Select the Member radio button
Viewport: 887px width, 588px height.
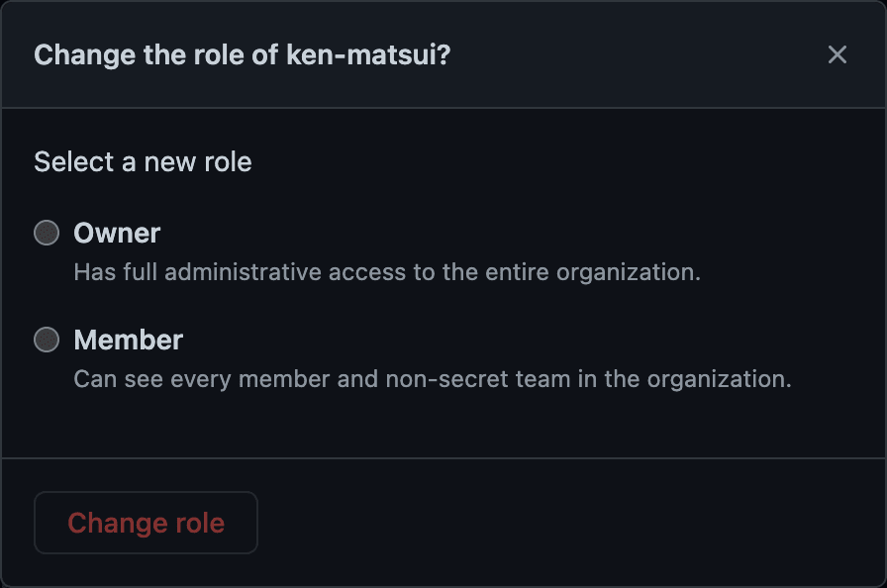pos(47,341)
